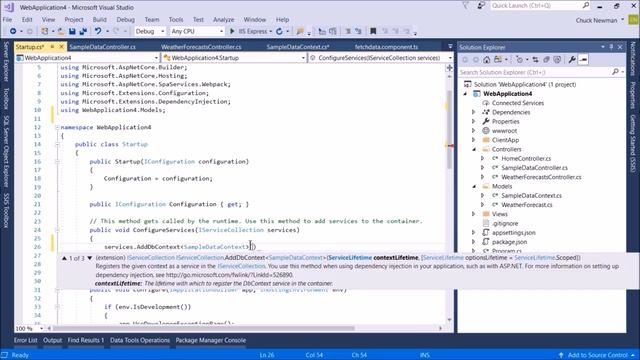Image resolution: width=640 pixels, height=360 pixels.
Task: Switch to fetchdata.component.ts tab
Action: pyautogui.click(x=386, y=47)
